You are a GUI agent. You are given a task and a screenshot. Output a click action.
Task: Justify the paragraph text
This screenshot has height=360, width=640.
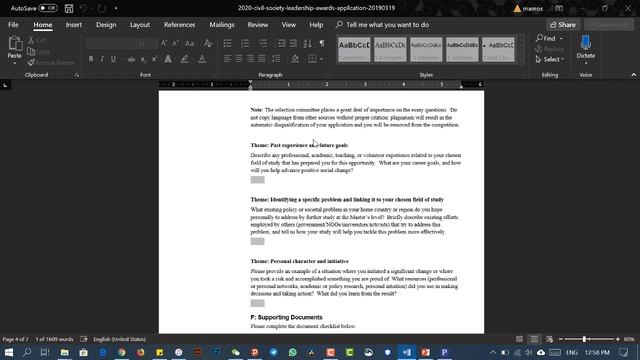262,59
